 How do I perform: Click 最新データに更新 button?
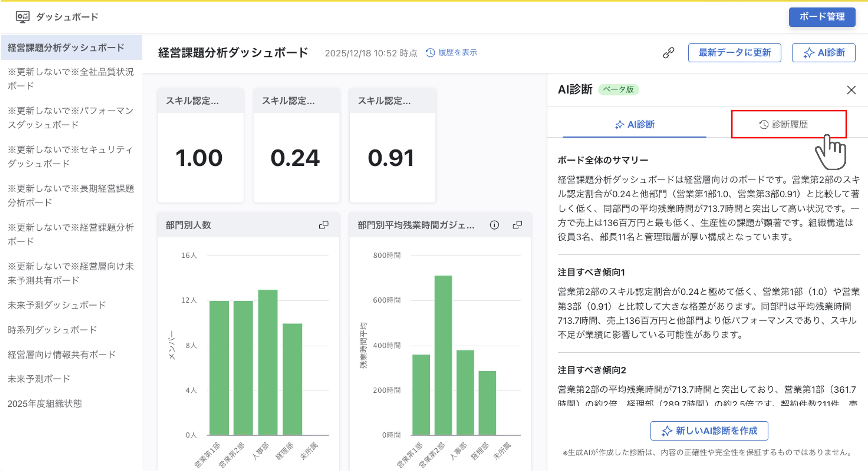(734, 53)
